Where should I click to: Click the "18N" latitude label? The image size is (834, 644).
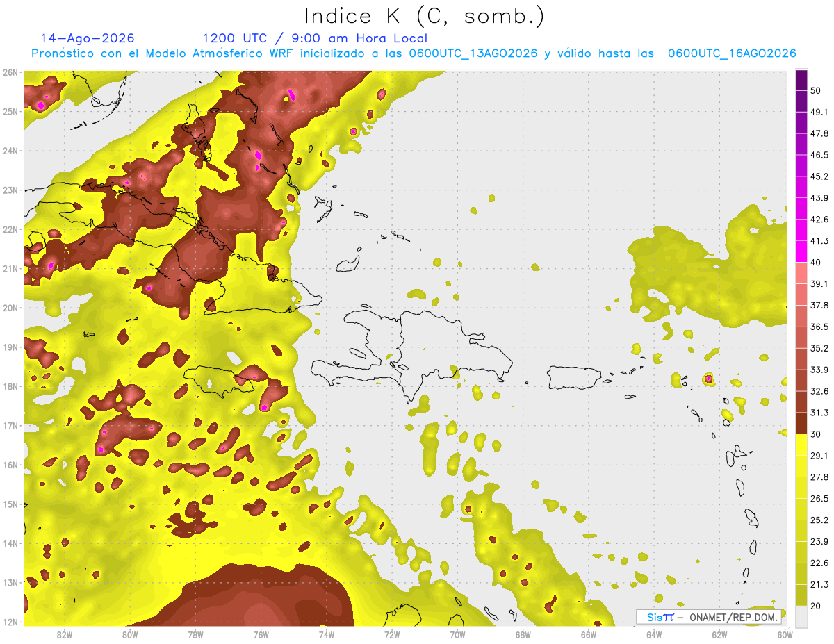click(x=10, y=386)
